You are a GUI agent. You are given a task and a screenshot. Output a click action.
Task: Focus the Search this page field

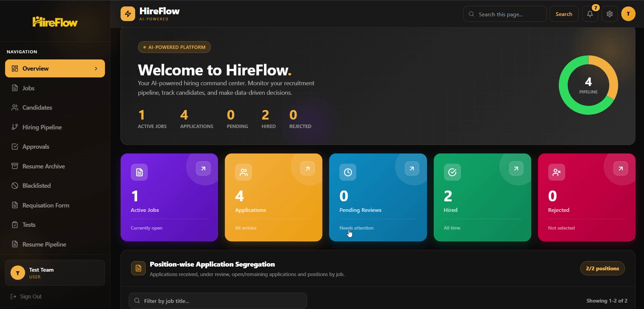point(505,14)
